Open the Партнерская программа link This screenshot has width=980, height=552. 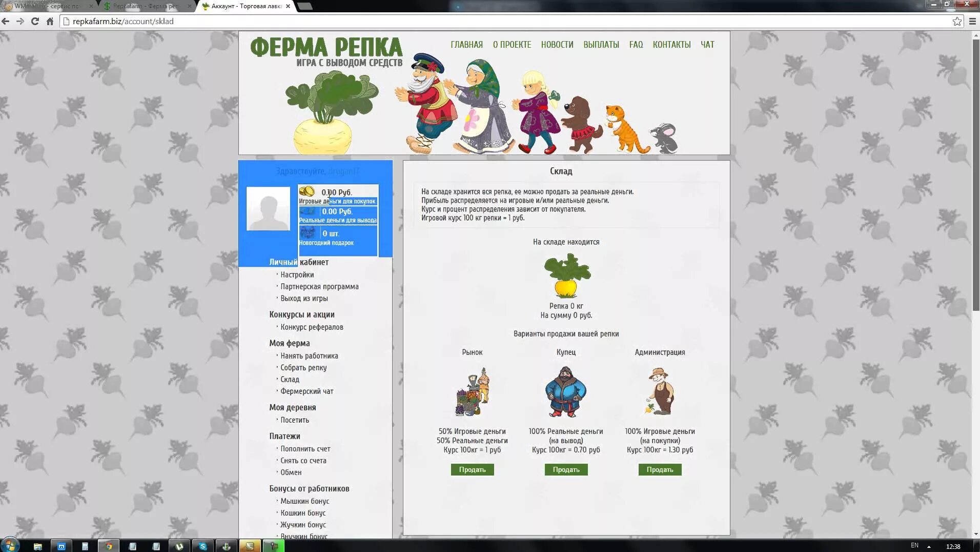(319, 286)
